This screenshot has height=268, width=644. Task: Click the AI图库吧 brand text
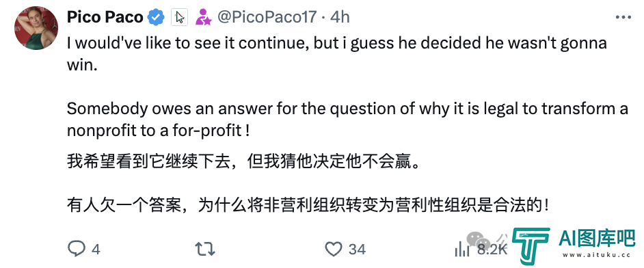[597, 238]
